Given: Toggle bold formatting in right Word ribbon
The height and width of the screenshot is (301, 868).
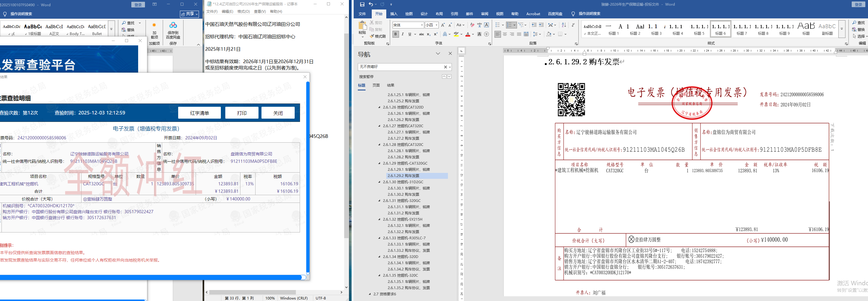Looking at the screenshot, I should tap(395, 34).
